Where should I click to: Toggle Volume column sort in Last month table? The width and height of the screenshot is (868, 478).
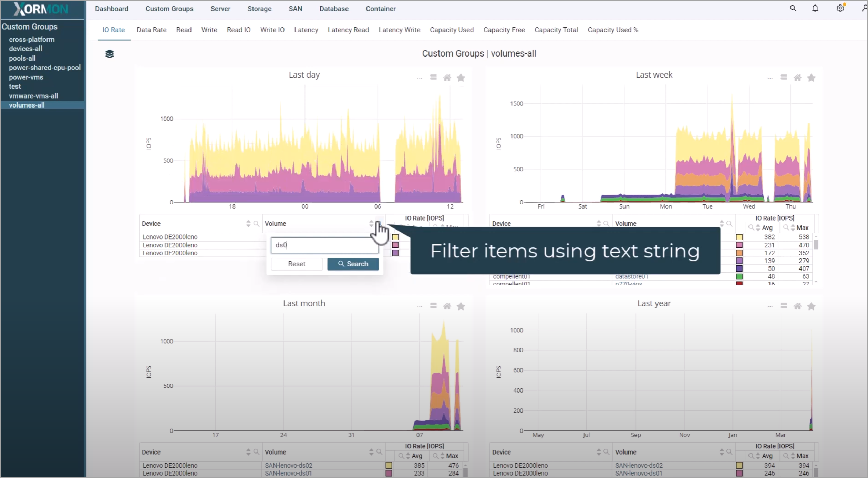371,452
